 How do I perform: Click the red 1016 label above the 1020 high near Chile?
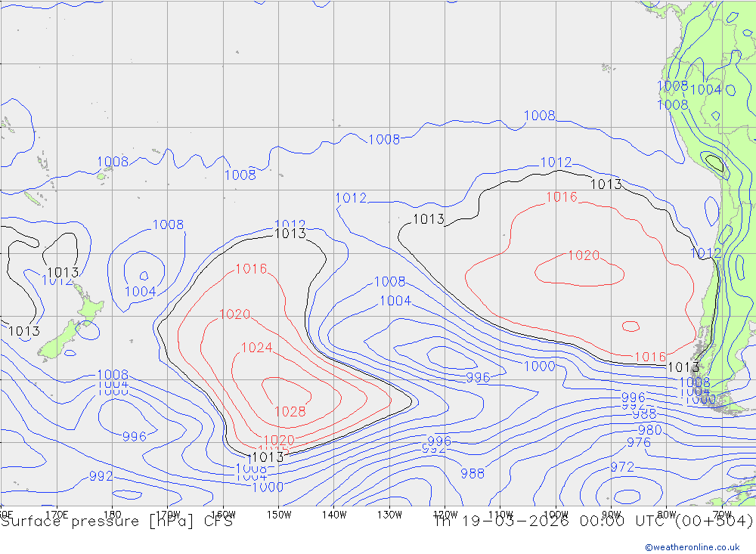[x=561, y=197]
